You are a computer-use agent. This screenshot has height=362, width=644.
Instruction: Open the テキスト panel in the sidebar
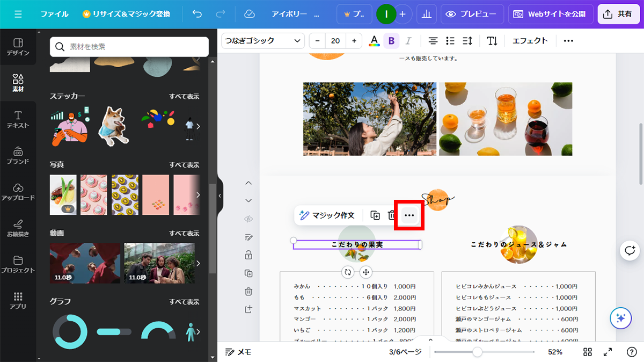coord(18,118)
